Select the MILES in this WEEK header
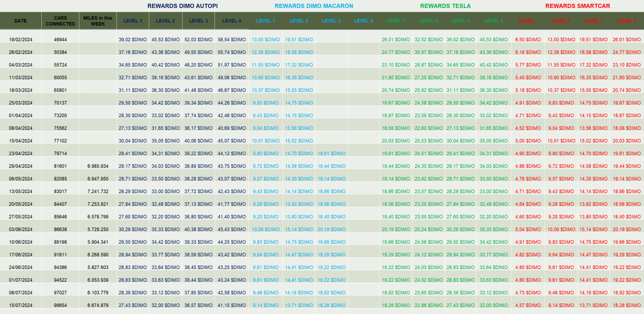The width and height of the screenshot is (644, 314). [x=98, y=21]
